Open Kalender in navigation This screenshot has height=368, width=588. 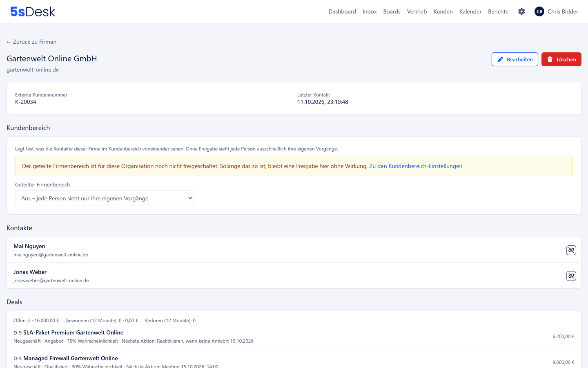pos(470,11)
